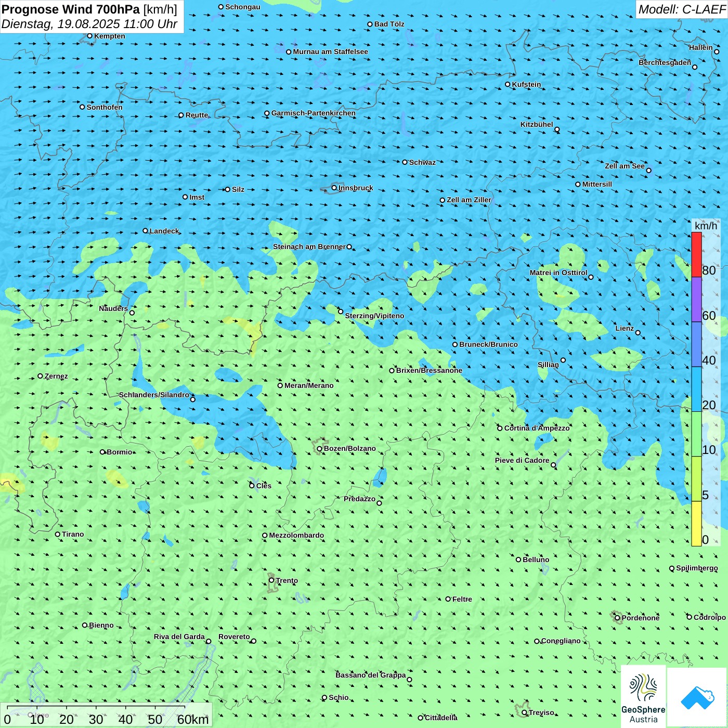This screenshot has width=728, height=728.
Task: Click the Trento city marker
Action: click(x=271, y=580)
